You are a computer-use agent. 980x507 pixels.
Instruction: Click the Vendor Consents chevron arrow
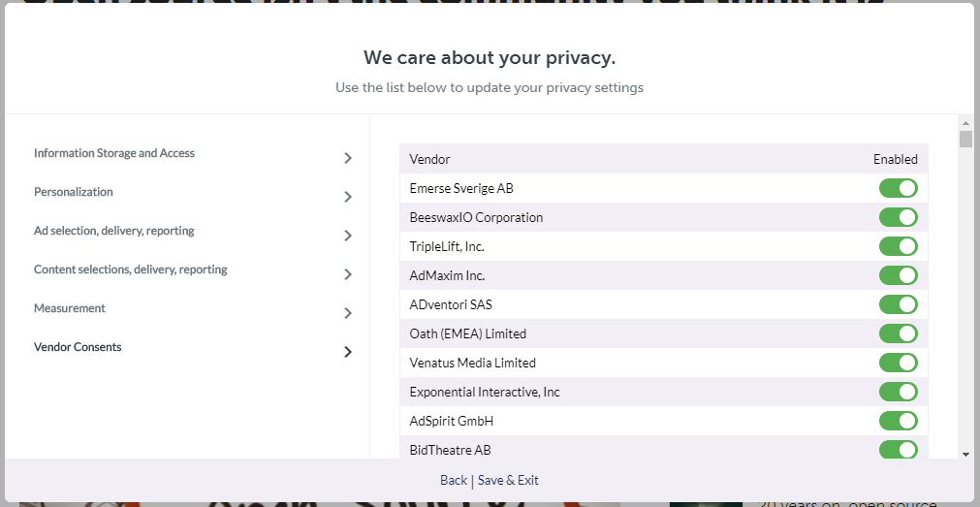pyautogui.click(x=348, y=352)
